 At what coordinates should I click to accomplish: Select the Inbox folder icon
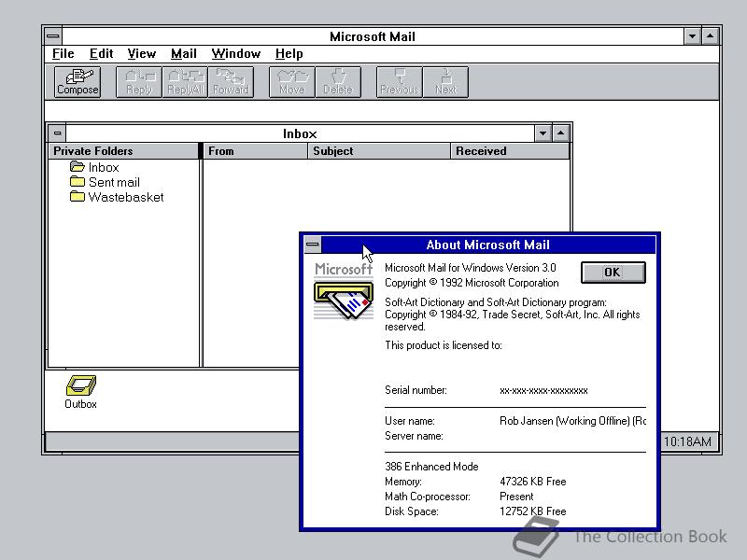coord(78,167)
